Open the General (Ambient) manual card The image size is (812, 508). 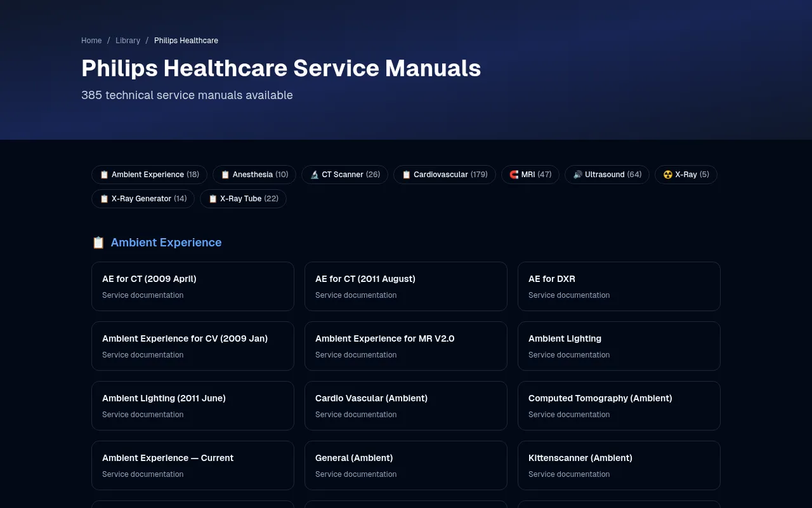(406, 465)
